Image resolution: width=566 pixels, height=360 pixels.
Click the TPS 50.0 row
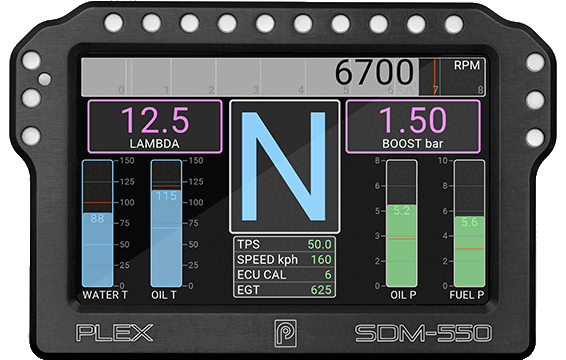click(x=284, y=244)
